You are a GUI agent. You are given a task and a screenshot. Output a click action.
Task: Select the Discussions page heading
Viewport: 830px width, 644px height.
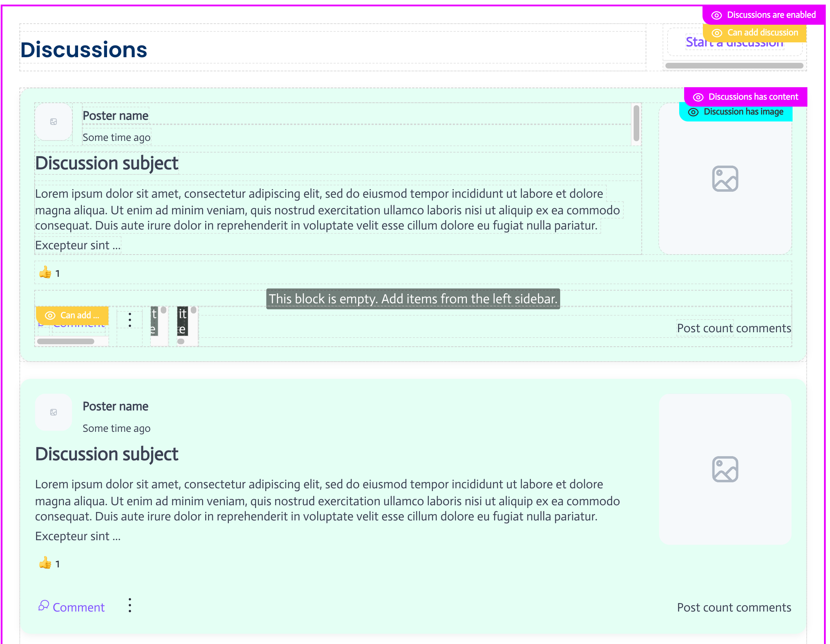84,50
